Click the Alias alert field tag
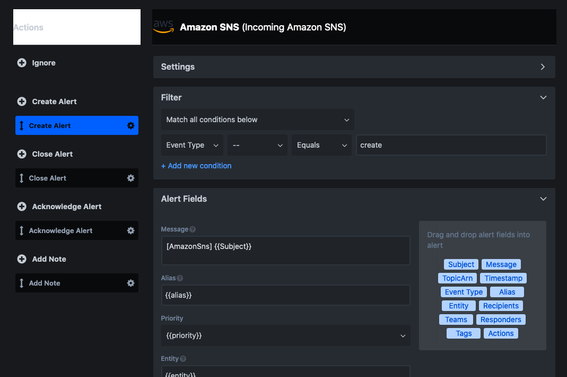The height and width of the screenshot is (377, 567). tap(507, 292)
